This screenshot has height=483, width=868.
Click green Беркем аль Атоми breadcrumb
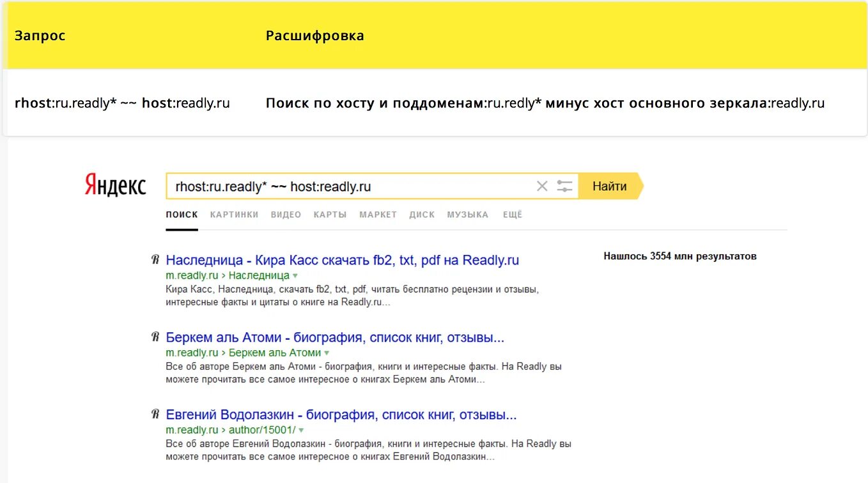click(x=275, y=353)
